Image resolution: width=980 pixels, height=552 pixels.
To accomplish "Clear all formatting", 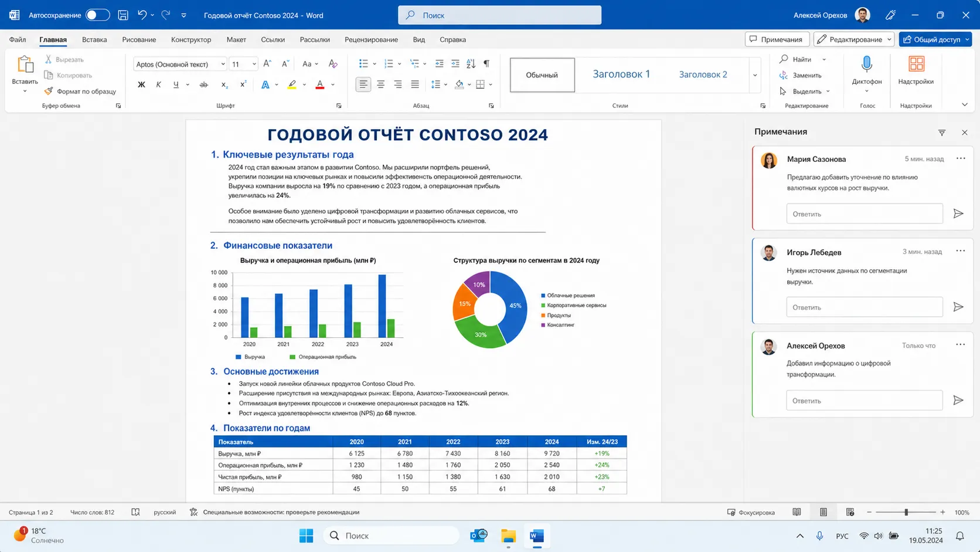I will [x=333, y=63].
